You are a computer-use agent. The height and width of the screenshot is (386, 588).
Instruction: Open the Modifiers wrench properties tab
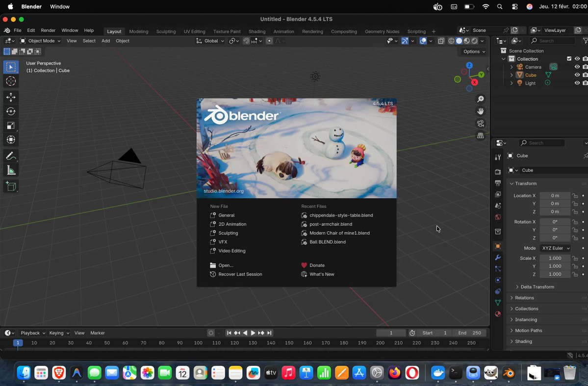point(498,258)
